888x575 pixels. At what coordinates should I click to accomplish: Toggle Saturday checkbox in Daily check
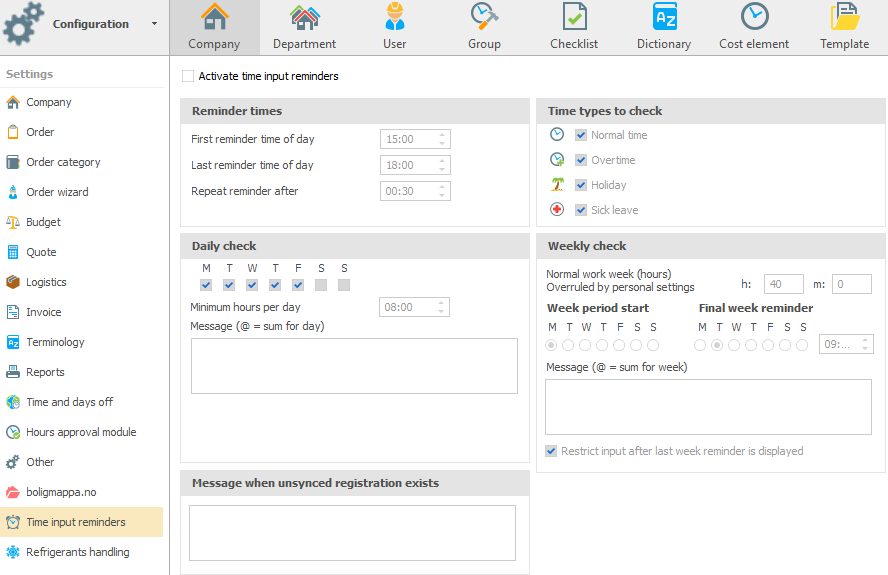(321, 285)
